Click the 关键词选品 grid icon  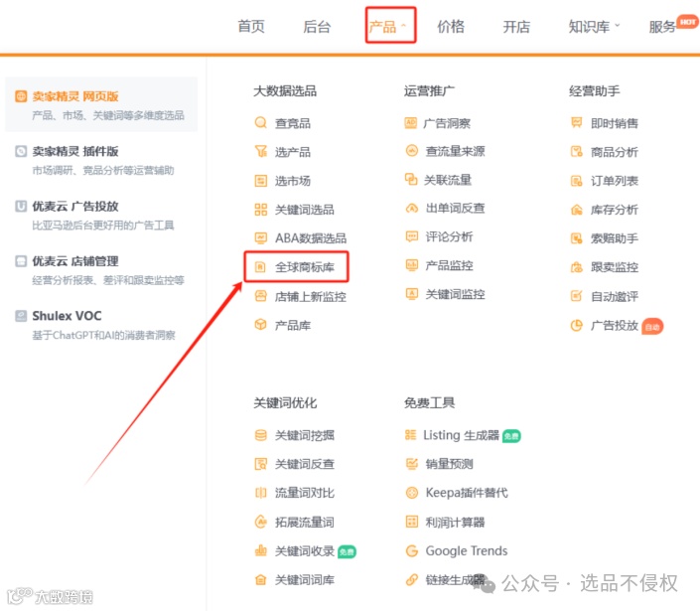[261, 210]
